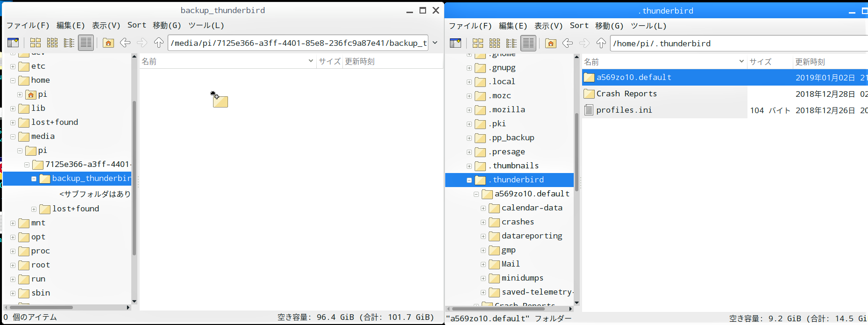This screenshot has width=868, height=325.
Task: Expand lost+found under 7125e366 drive
Action: click(34, 209)
